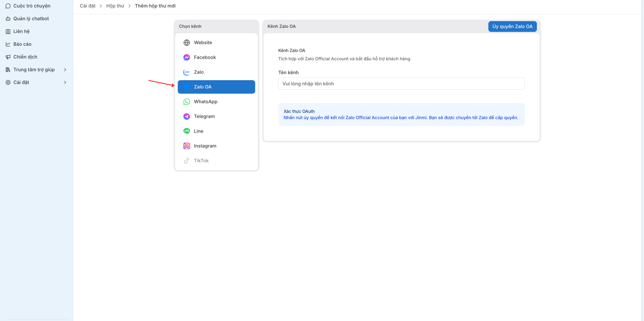Select the Telegram channel icon
The image size is (644, 321).
[x=186, y=116]
